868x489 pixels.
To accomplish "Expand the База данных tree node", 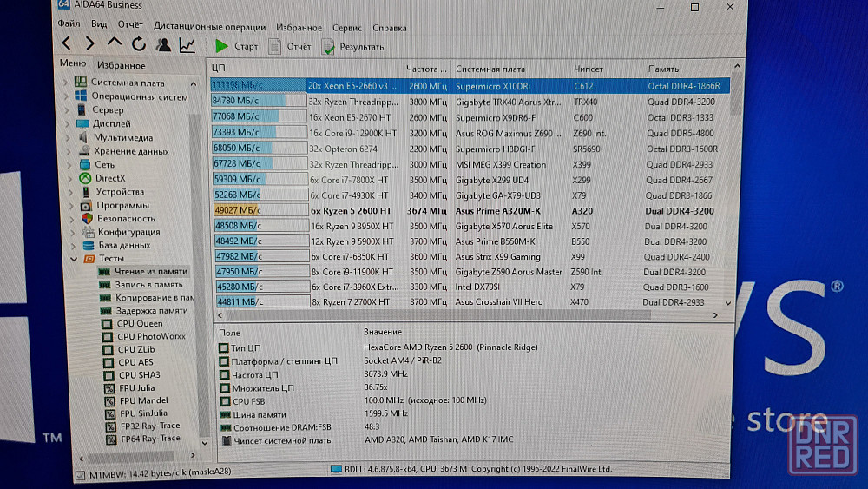I will point(73,245).
